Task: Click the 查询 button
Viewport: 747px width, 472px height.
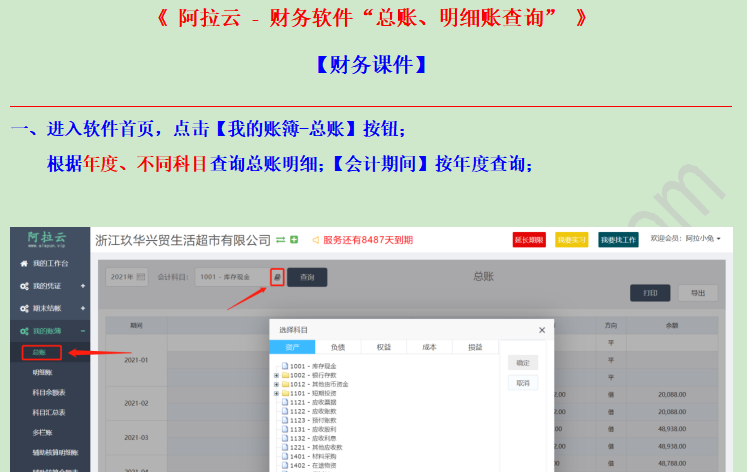Action: coord(307,277)
